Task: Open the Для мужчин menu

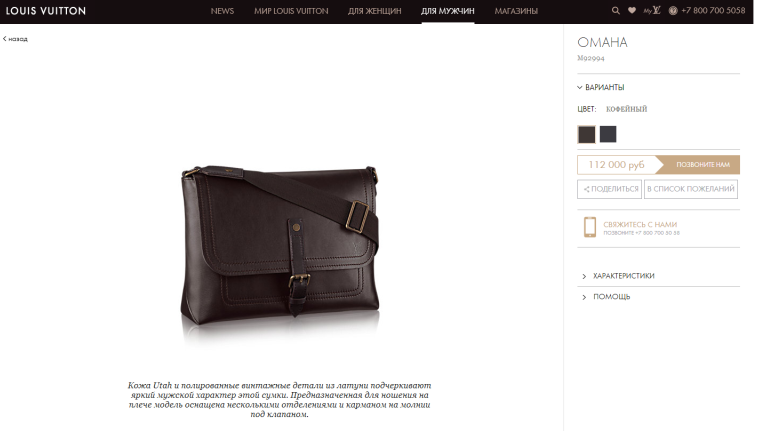Action: click(447, 11)
